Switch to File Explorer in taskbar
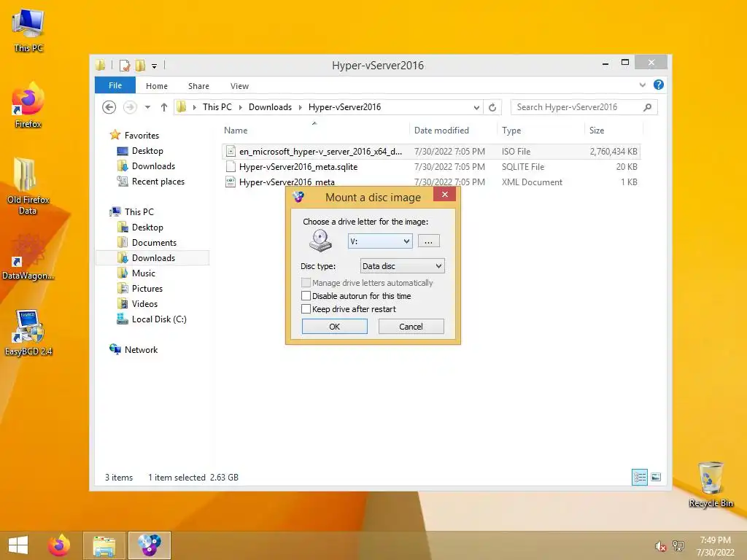 [104, 545]
